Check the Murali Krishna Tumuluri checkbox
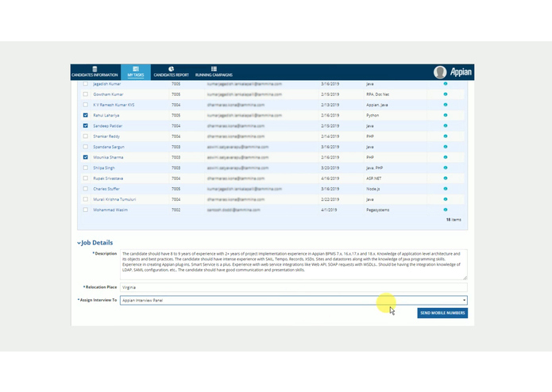The height and width of the screenshot is (392, 552). pyautogui.click(x=86, y=199)
